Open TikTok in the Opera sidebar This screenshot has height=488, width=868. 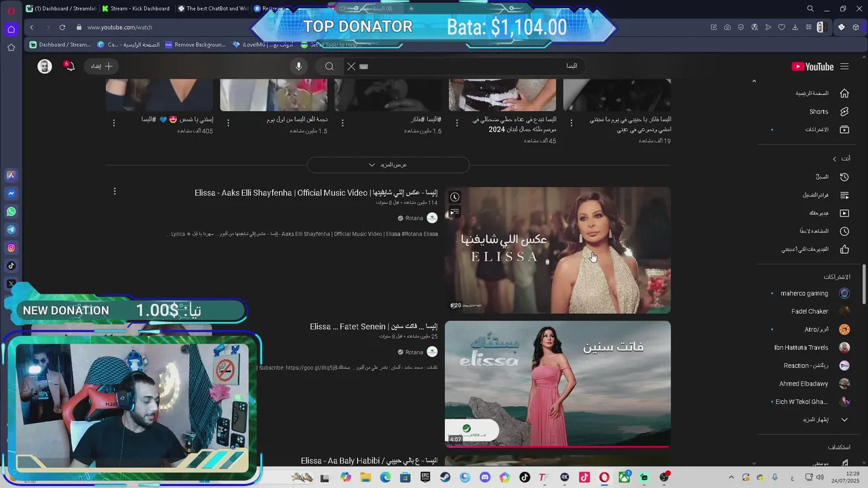coord(11,266)
